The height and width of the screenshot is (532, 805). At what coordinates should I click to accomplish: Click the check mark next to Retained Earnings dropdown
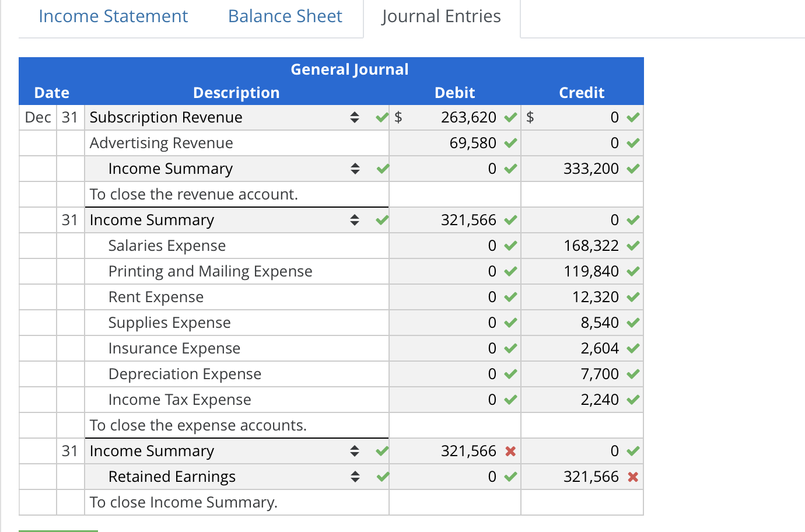[x=382, y=477]
